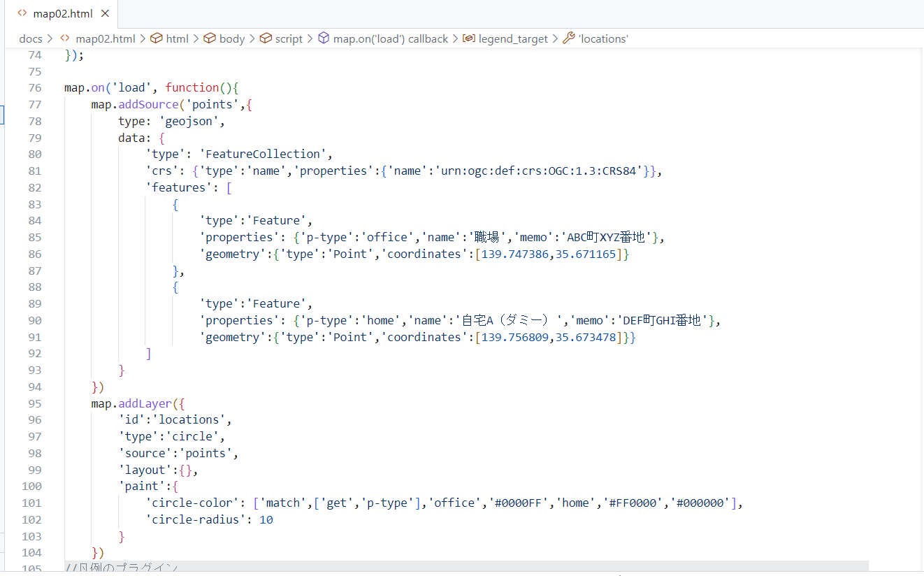Click the cube icon beside the script breadcrumb
Screen dimensions: 924x576
point(266,39)
